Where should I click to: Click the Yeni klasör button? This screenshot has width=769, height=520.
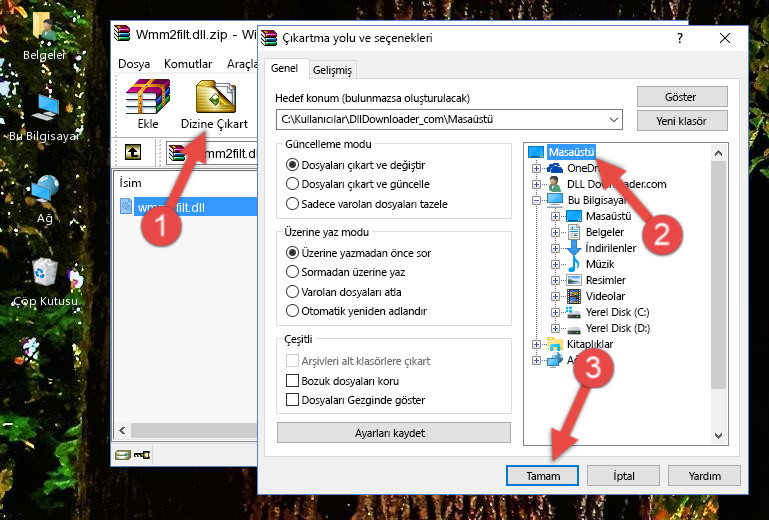tap(682, 121)
